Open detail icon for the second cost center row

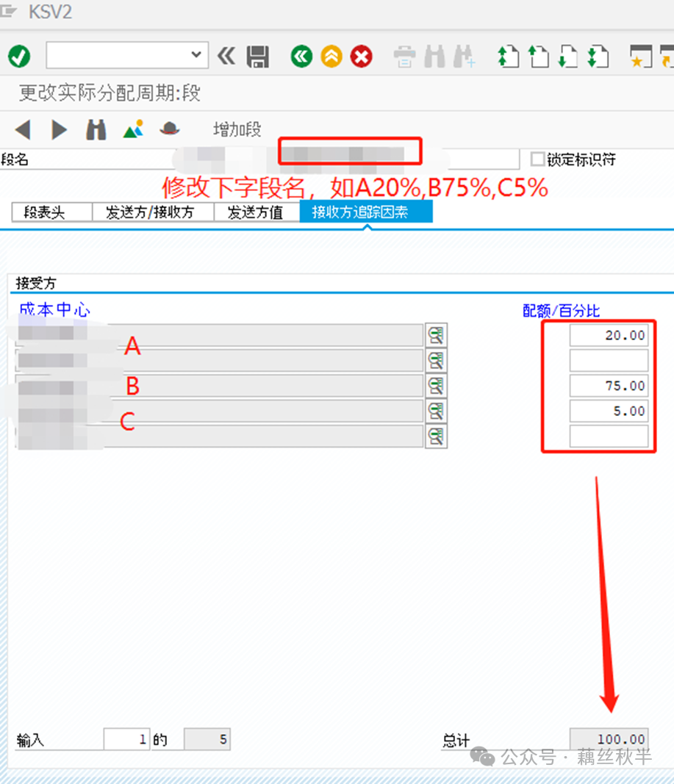pos(436,360)
